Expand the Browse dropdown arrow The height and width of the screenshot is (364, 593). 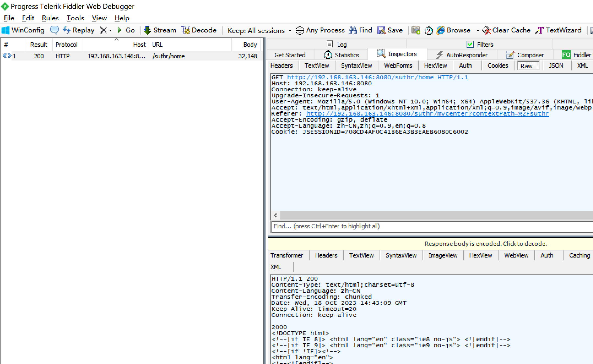pos(478,31)
